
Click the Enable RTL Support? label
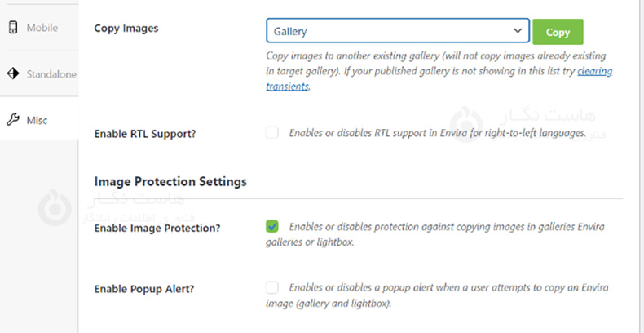click(x=146, y=135)
